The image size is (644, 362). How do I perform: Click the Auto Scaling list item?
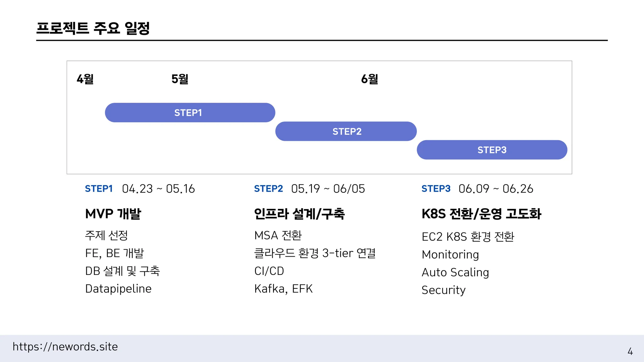(x=455, y=272)
